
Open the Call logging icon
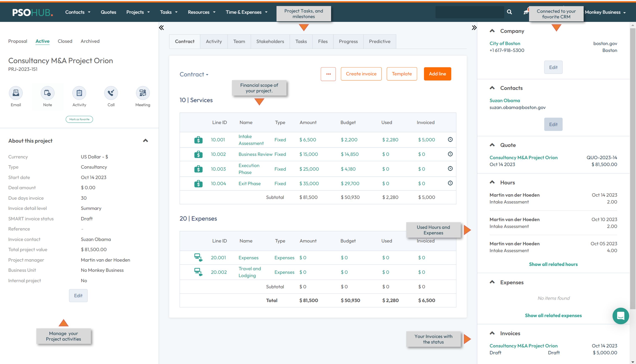111,93
